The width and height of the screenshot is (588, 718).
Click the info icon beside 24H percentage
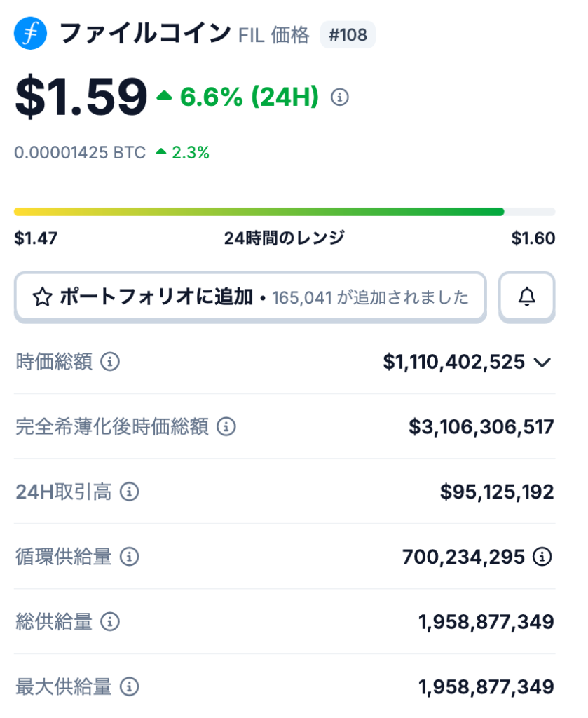(340, 97)
